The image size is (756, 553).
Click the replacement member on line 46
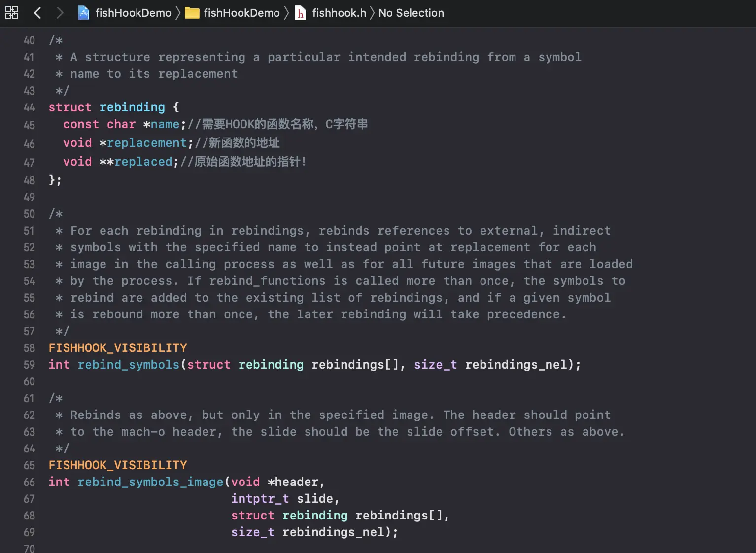(147, 143)
